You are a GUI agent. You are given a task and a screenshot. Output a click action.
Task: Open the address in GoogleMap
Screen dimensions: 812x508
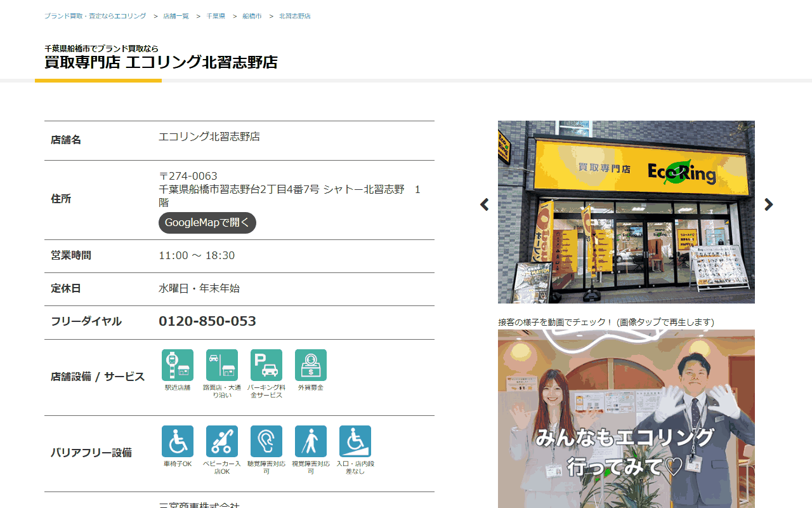tap(207, 223)
